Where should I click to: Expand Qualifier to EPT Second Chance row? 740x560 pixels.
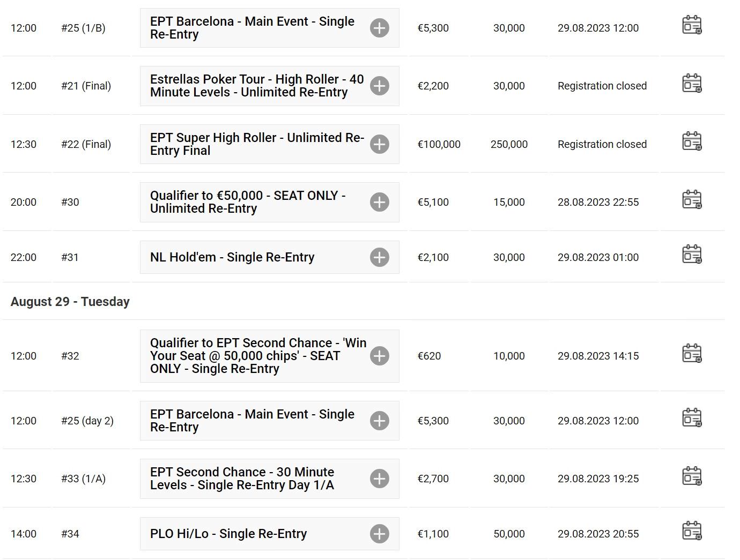click(x=380, y=356)
